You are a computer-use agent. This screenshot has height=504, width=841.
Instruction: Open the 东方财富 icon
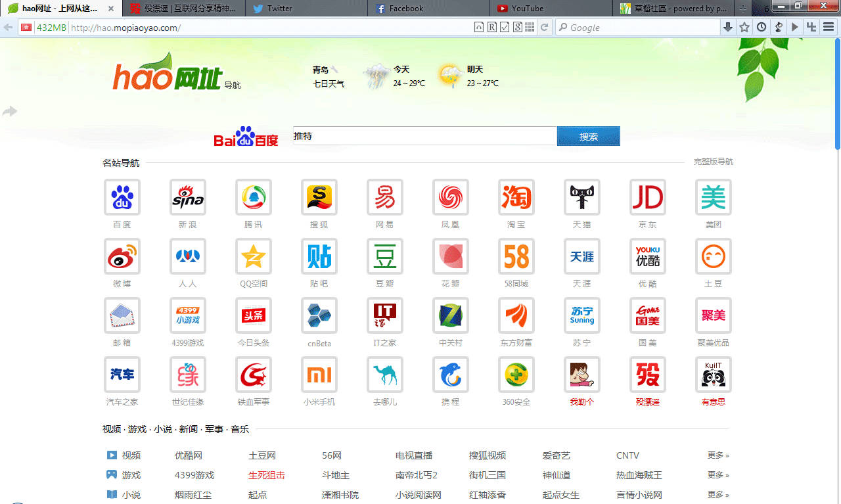click(x=516, y=315)
